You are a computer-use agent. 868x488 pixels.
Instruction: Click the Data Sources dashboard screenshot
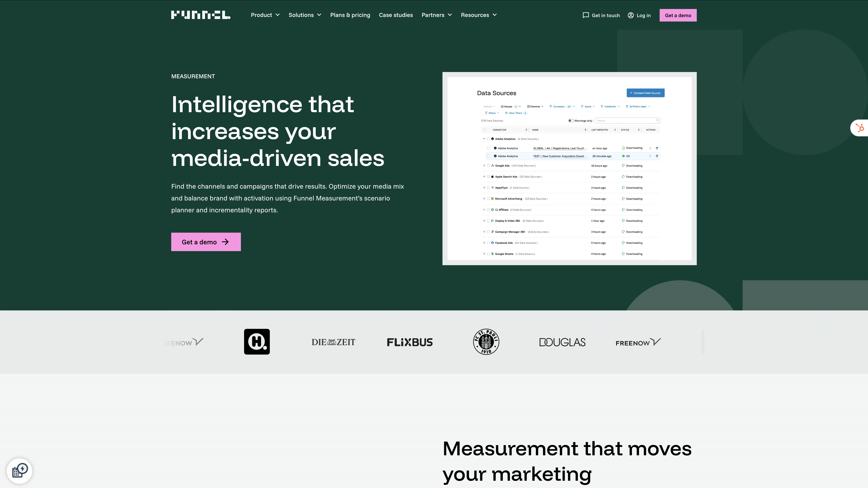pos(569,168)
